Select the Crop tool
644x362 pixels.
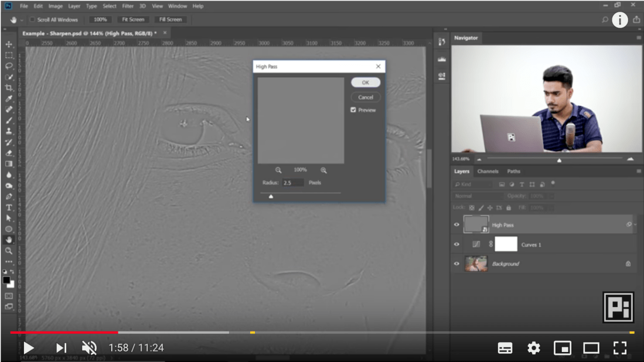(x=8, y=87)
